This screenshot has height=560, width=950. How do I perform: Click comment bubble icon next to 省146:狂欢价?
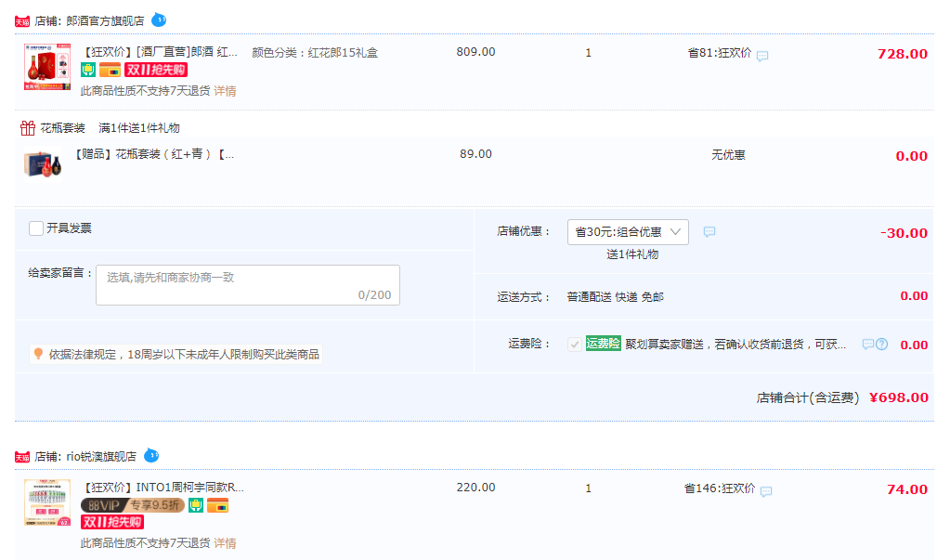pos(766,491)
